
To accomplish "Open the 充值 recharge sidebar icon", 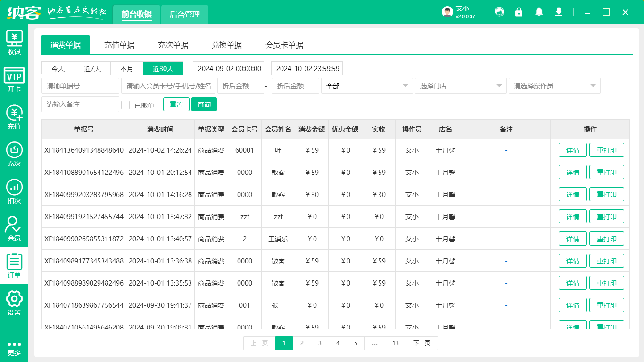I will click(14, 117).
